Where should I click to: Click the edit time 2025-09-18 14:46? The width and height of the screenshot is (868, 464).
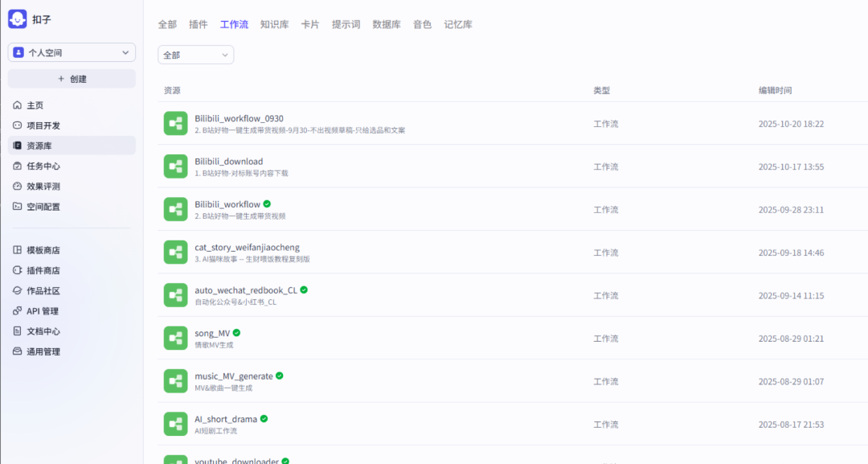click(791, 253)
